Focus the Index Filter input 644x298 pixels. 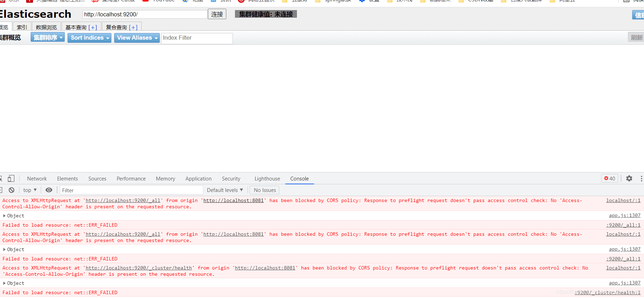[x=197, y=38]
